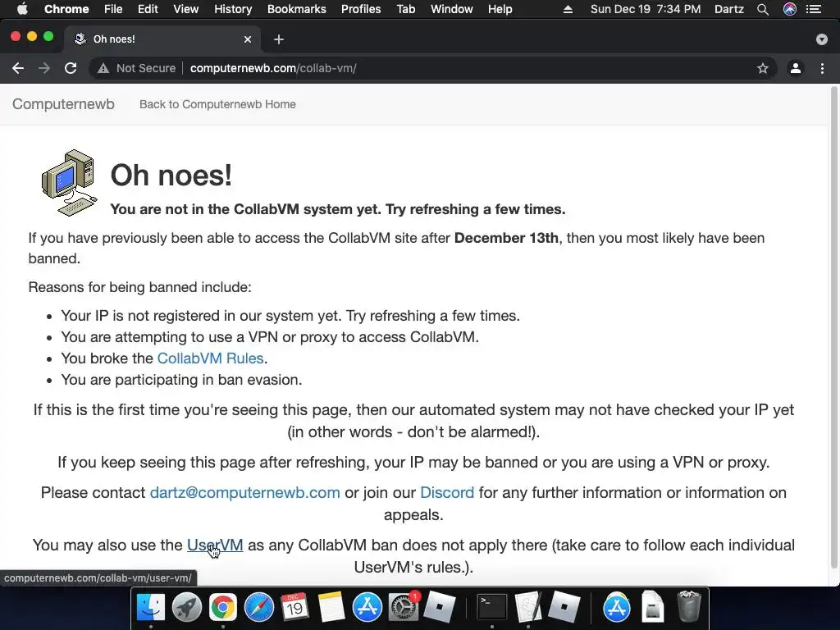Open Script Editor icon in Dock
This screenshot has height=630, width=840.
pos(528,607)
